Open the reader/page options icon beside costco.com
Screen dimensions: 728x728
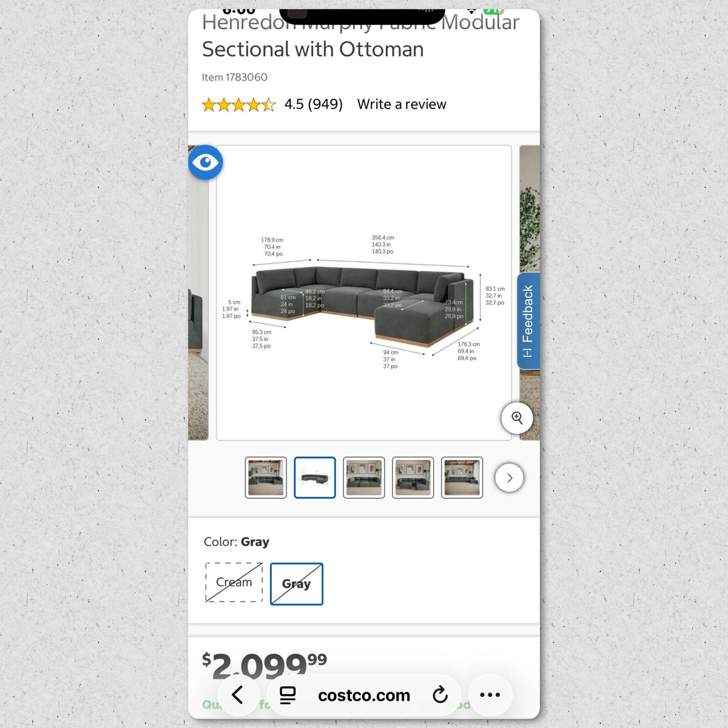point(288,695)
